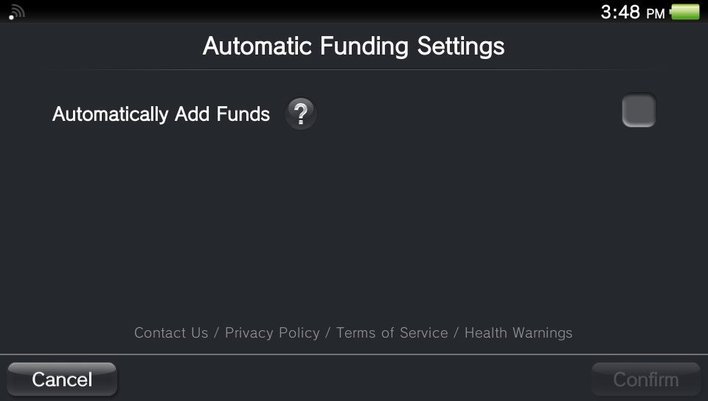Click the green battery indicator icon
Screen dimensions: 708x401
pyautogui.click(x=686, y=13)
